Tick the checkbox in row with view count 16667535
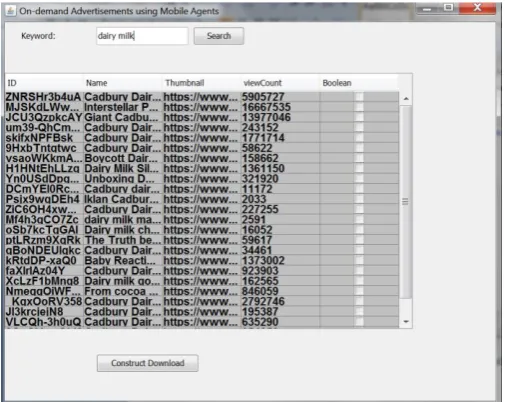The width and height of the screenshot is (505, 402). 359,107
